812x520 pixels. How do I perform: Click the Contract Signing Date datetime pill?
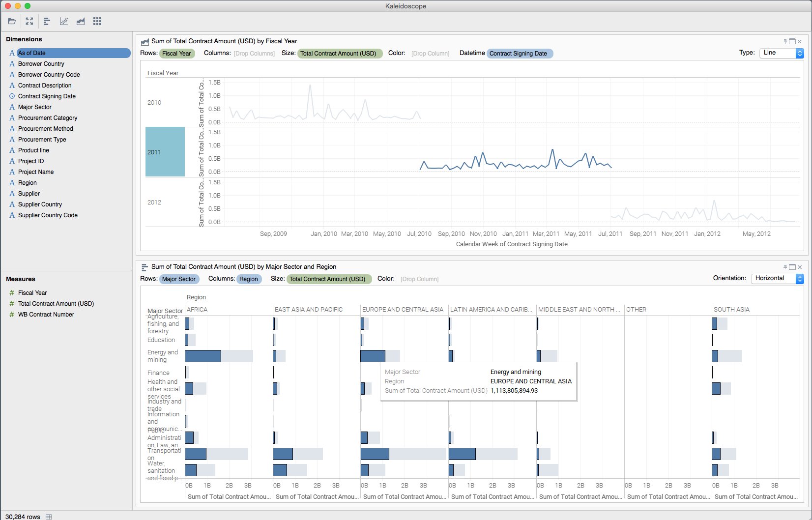click(520, 54)
